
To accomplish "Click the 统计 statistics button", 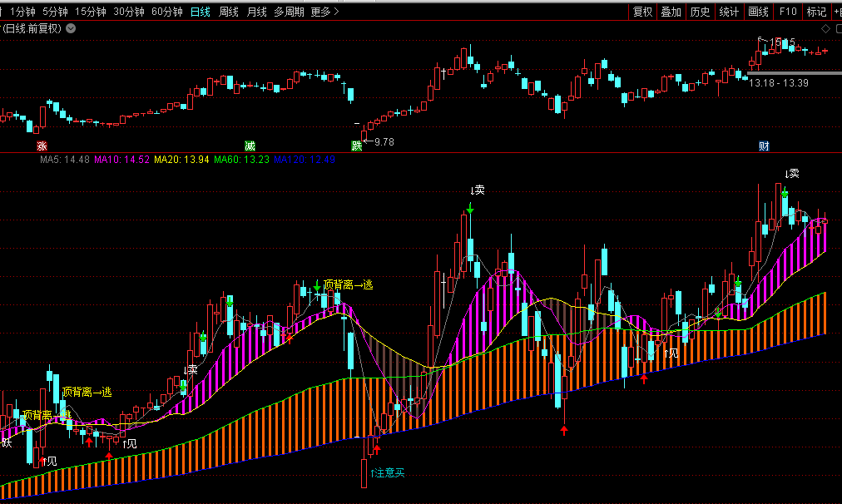I will point(729,12).
